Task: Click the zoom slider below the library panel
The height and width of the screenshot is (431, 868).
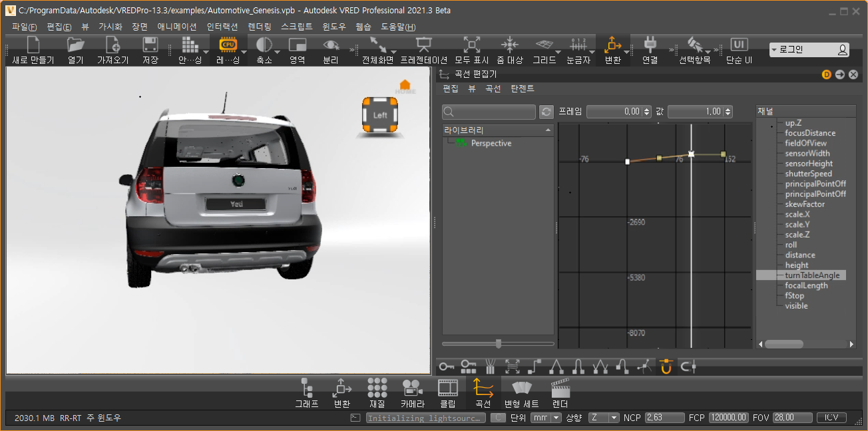Action: point(499,343)
